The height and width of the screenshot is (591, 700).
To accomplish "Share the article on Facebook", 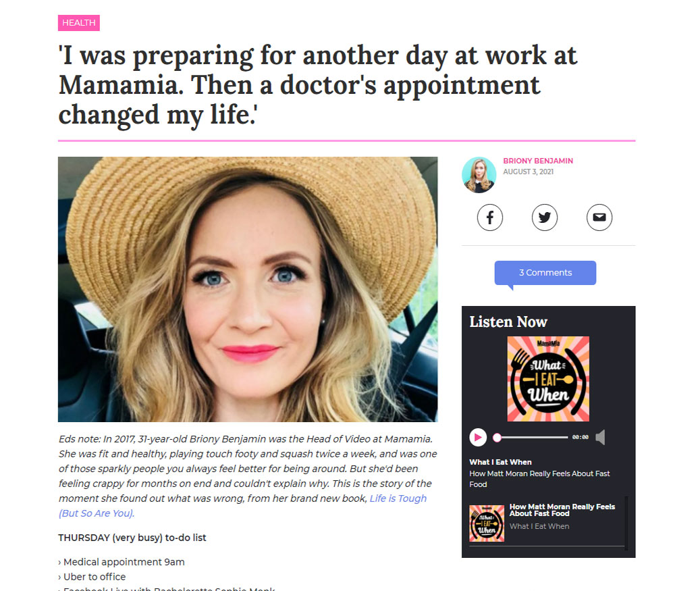I will pyautogui.click(x=490, y=217).
